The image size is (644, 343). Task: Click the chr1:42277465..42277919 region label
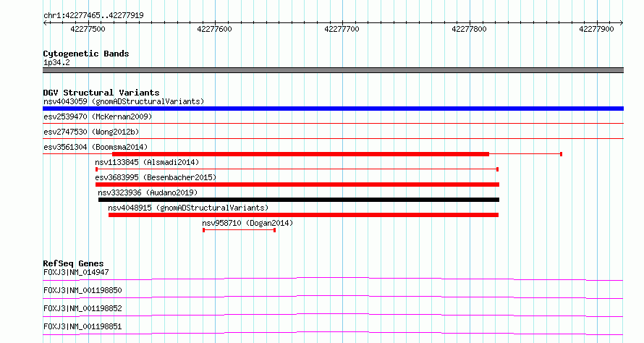93,16
